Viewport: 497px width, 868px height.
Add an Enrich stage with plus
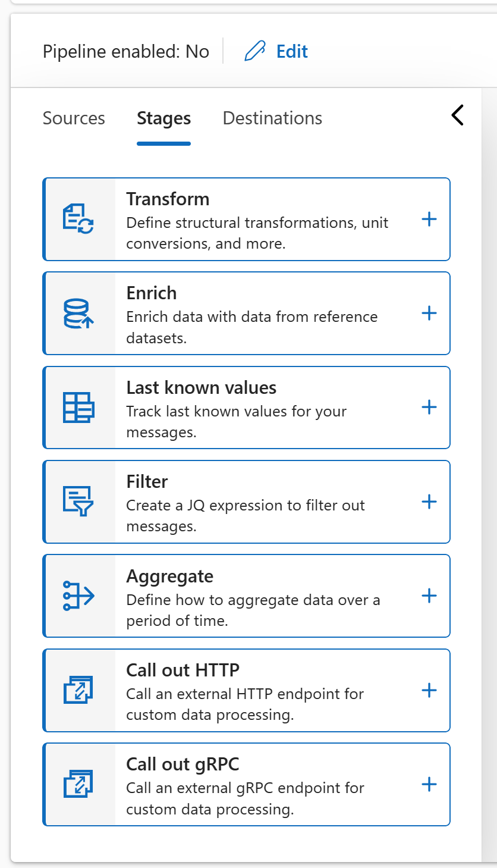click(429, 313)
